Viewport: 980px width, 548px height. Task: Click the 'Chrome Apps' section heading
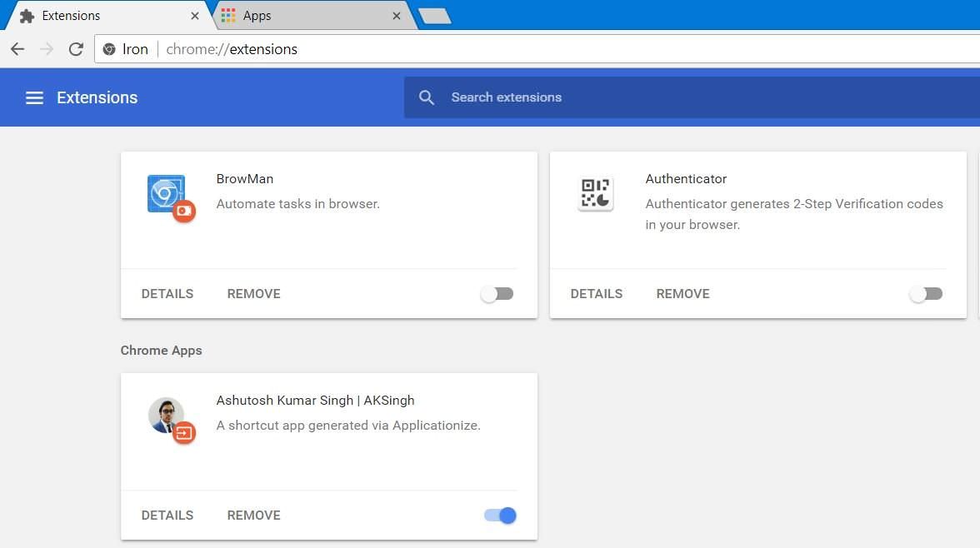point(162,351)
